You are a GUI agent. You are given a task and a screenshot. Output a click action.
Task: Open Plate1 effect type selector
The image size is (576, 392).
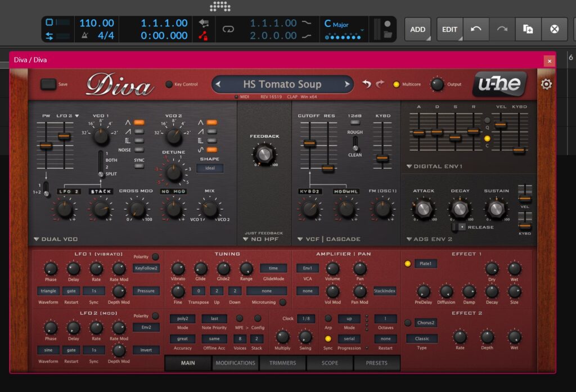tap(425, 263)
